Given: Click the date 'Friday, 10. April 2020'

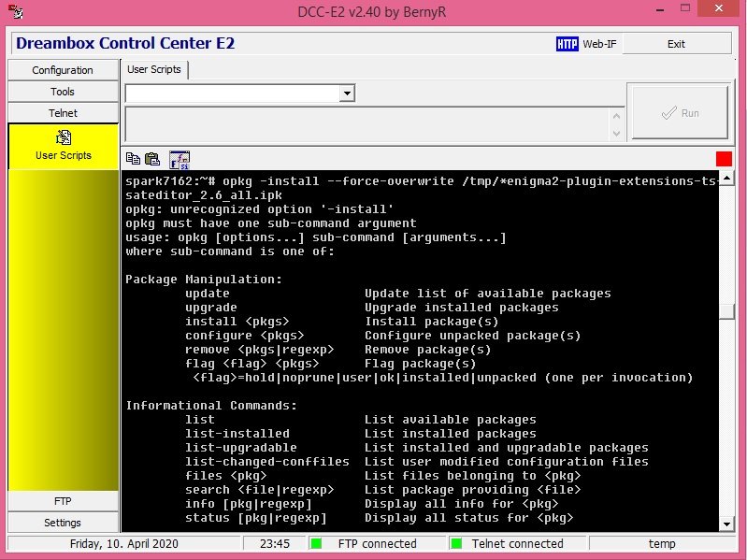Looking at the screenshot, I should pos(123,543).
